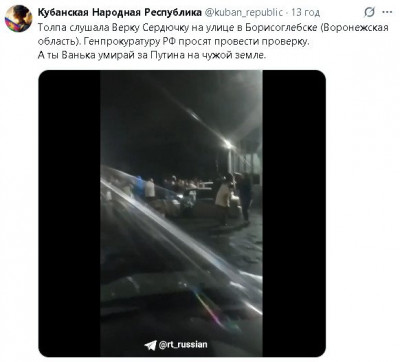Open the @kuban_republic handle link
This screenshot has height=362, width=400.
pyautogui.click(x=243, y=13)
